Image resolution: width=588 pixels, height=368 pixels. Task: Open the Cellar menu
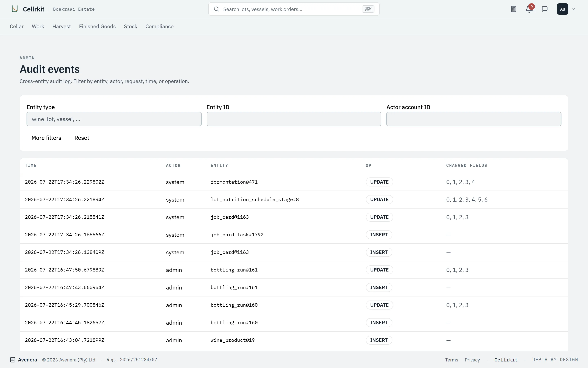(x=17, y=26)
